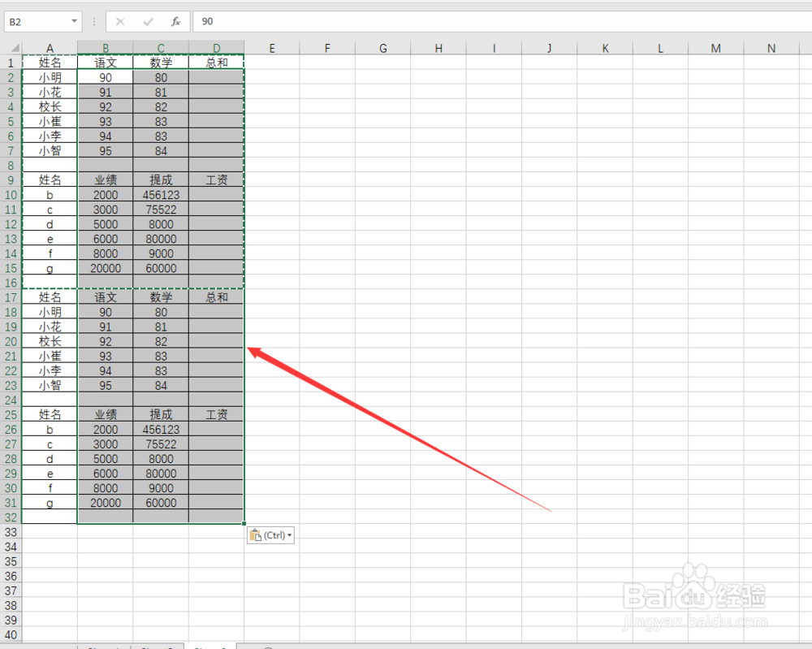Click cell A28 containing d

50,459
